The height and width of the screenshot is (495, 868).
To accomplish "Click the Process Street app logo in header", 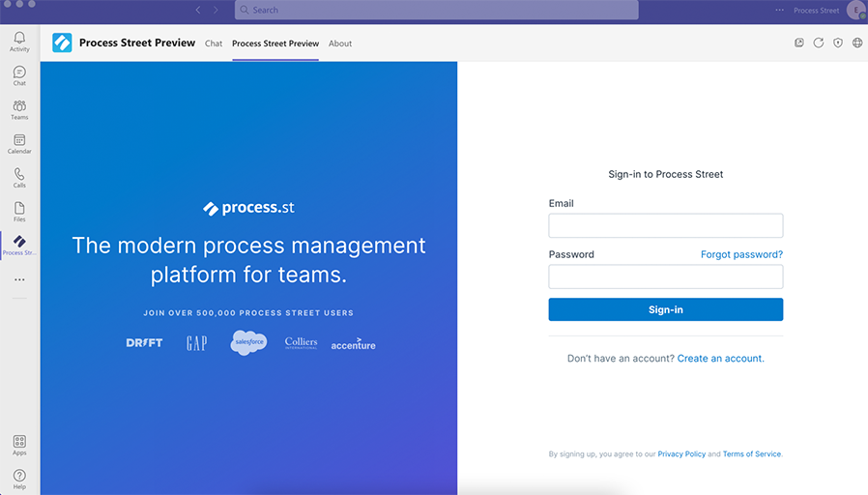I will pyautogui.click(x=62, y=43).
